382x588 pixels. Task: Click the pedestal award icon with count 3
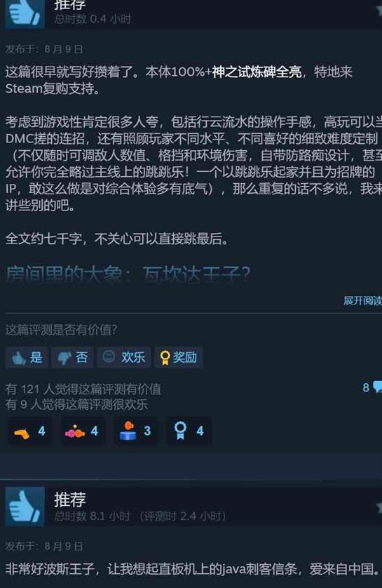[135, 431]
